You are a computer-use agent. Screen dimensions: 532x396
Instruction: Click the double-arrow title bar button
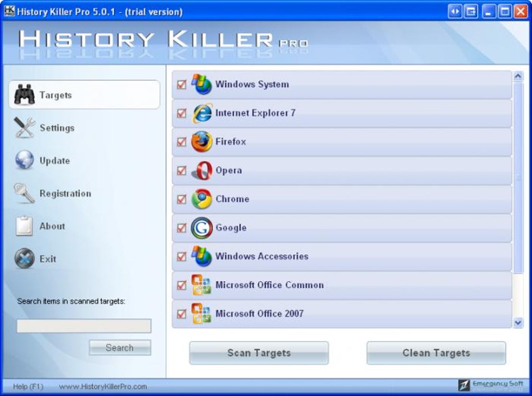click(x=455, y=12)
